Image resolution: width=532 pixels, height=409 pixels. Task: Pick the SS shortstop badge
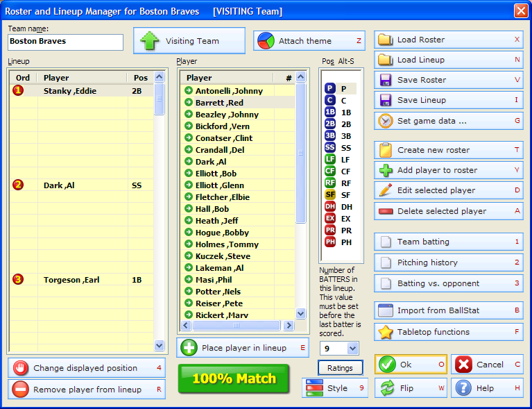coord(329,148)
